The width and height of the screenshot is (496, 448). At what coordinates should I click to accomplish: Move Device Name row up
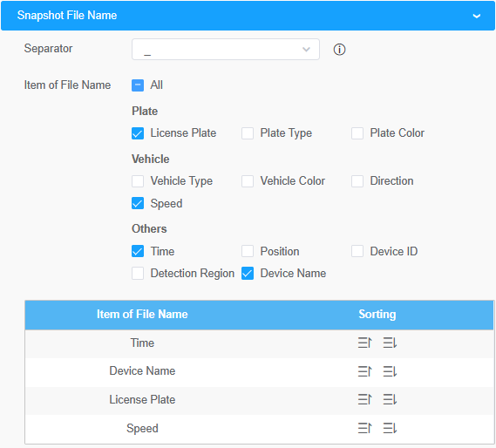(364, 371)
